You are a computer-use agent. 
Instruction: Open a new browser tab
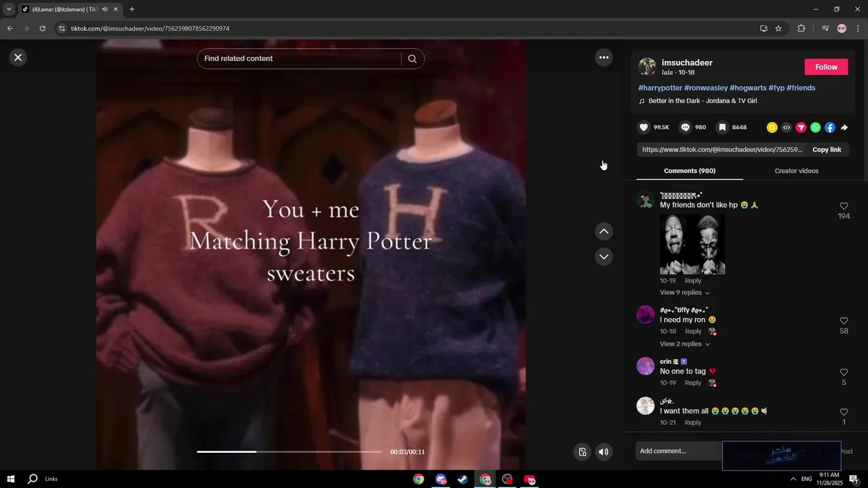pos(132,9)
